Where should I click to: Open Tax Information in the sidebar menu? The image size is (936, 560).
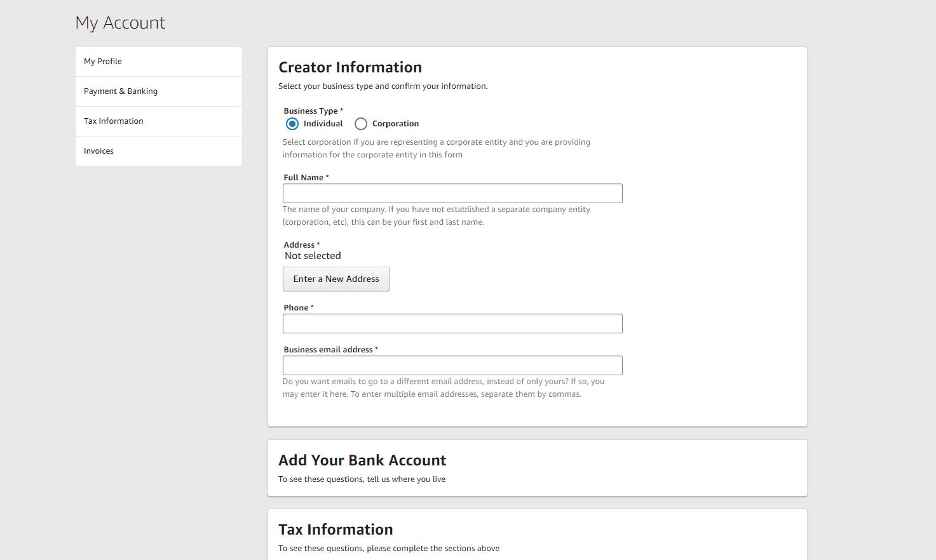tap(114, 121)
